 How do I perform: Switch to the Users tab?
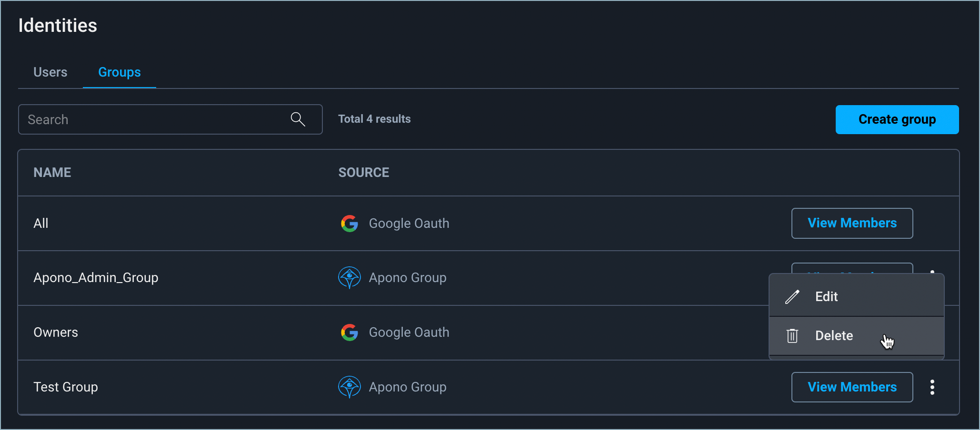50,72
